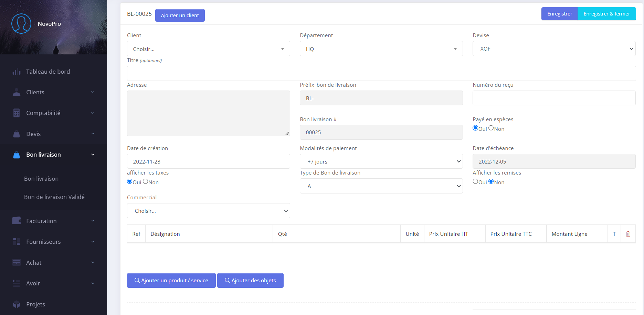This screenshot has width=644, height=315.
Task: Click the Tableau de bord chart icon
Action: tap(17, 72)
